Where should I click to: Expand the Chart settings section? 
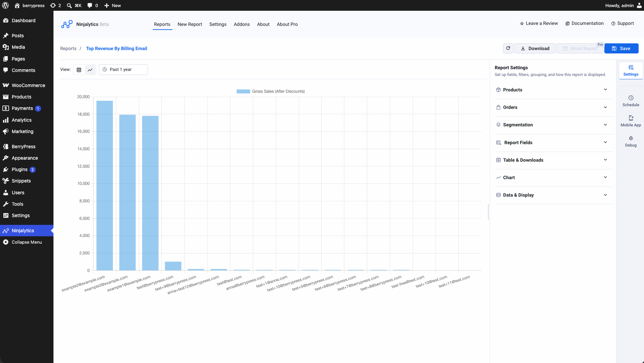click(x=554, y=177)
